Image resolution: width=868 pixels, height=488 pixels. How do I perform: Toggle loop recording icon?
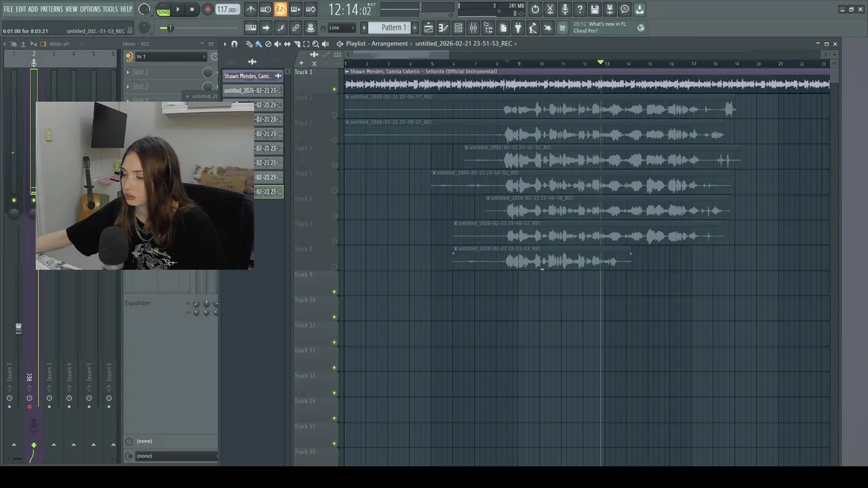tap(311, 9)
